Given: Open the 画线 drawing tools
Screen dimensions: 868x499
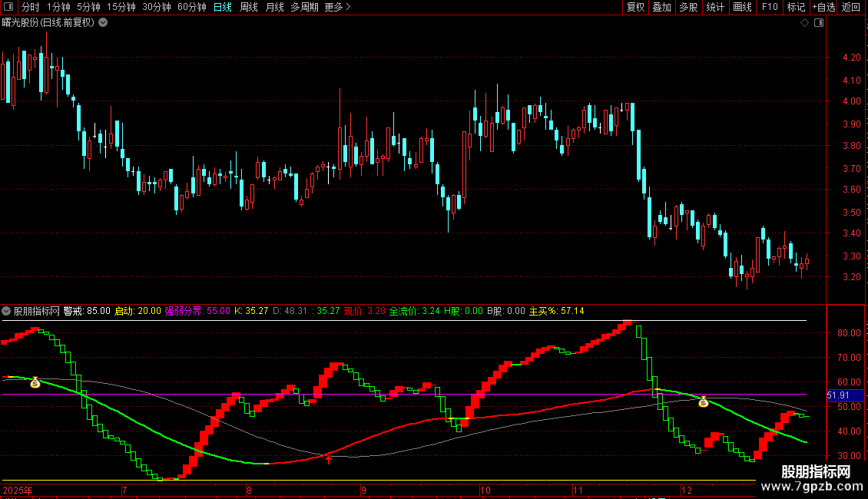Looking at the screenshot, I should 742,7.
